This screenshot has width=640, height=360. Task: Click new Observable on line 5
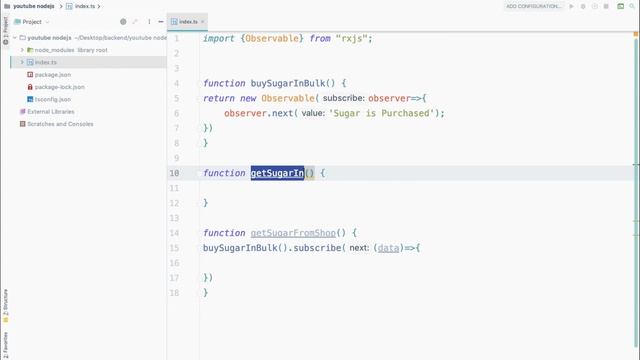pyautogui.click(x=277, y=98)
